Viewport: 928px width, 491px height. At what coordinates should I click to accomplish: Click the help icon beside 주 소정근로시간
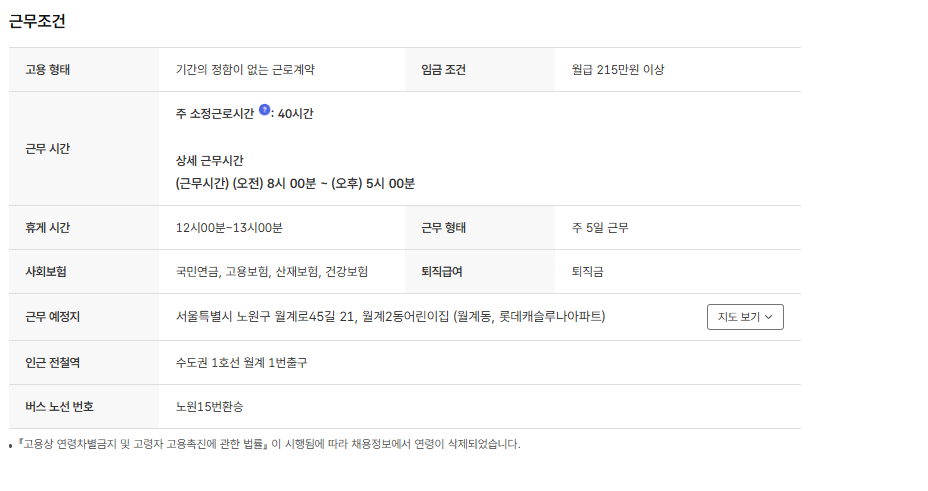pyautogui.click(x=265, y=111)
